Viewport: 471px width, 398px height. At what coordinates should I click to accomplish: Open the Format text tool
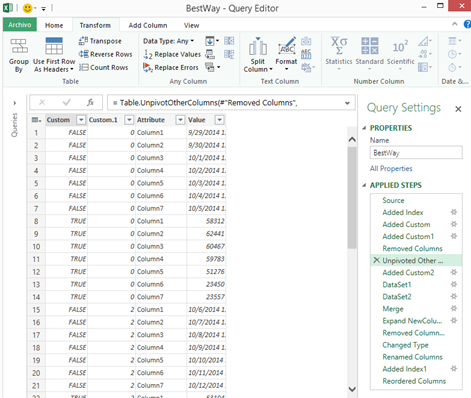point(286,53)
